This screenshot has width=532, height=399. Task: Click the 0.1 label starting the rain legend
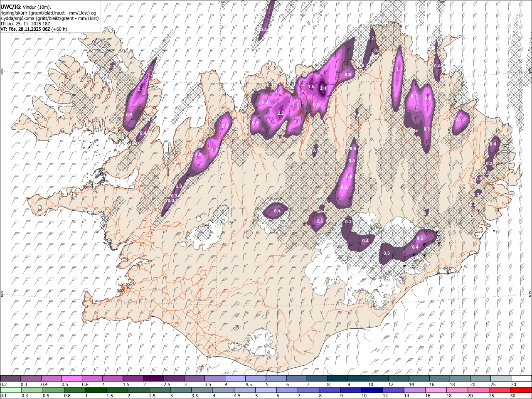(3, 396)
